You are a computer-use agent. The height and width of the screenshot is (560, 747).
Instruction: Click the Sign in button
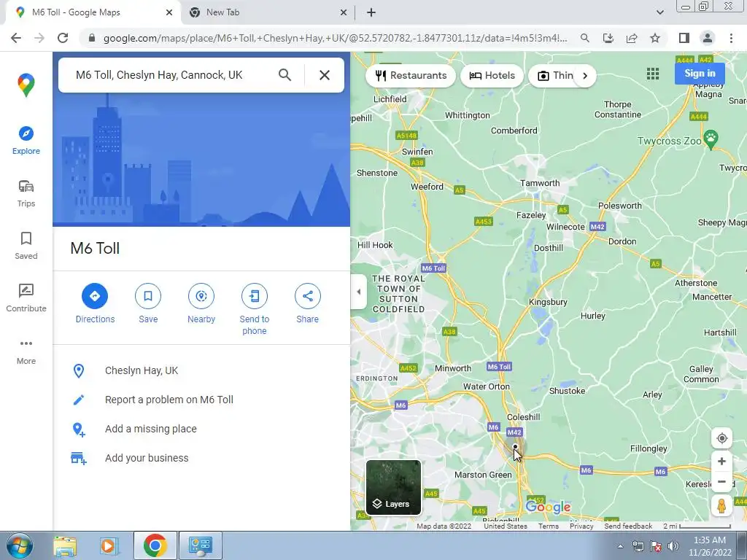tap(700, 74)
